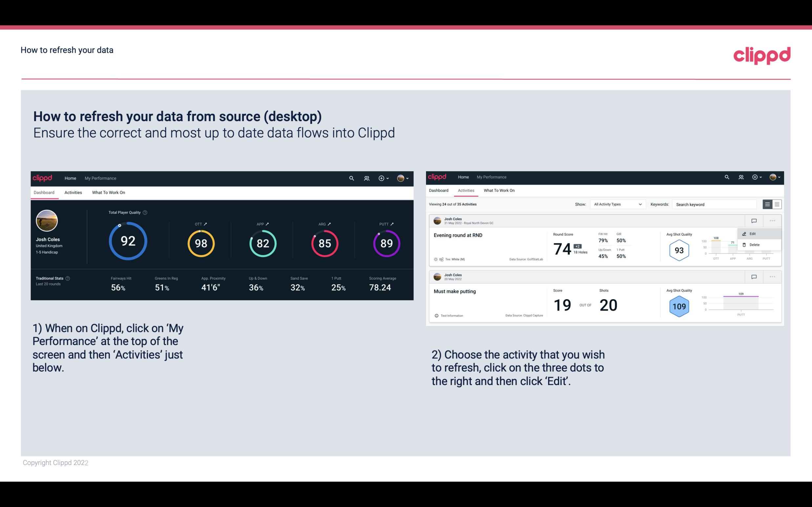
Task: Select the Activities tab in My Performance
Action: click(73, 192)
